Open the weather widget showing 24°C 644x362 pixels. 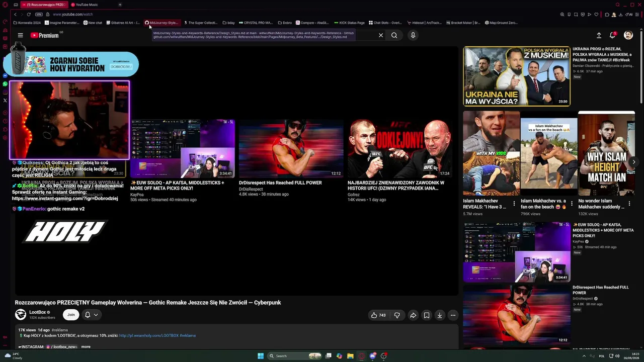tap(14, 356)
